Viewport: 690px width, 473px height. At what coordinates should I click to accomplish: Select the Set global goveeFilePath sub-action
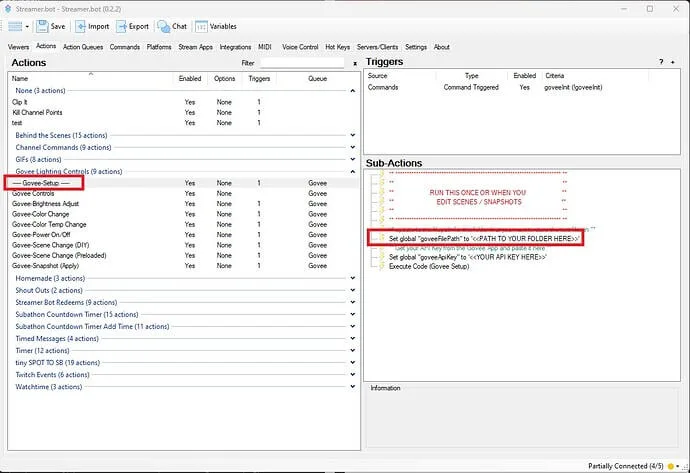pyautogui.click(x=484, y=238)
